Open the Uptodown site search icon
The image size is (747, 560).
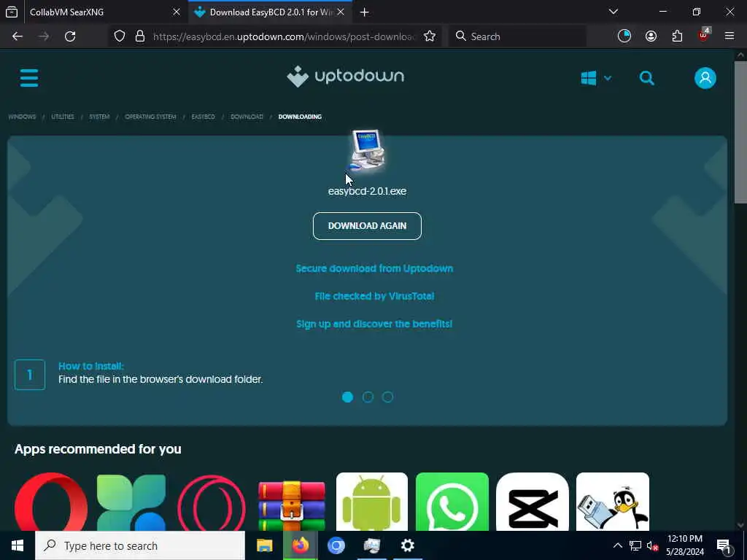(646, 78)
